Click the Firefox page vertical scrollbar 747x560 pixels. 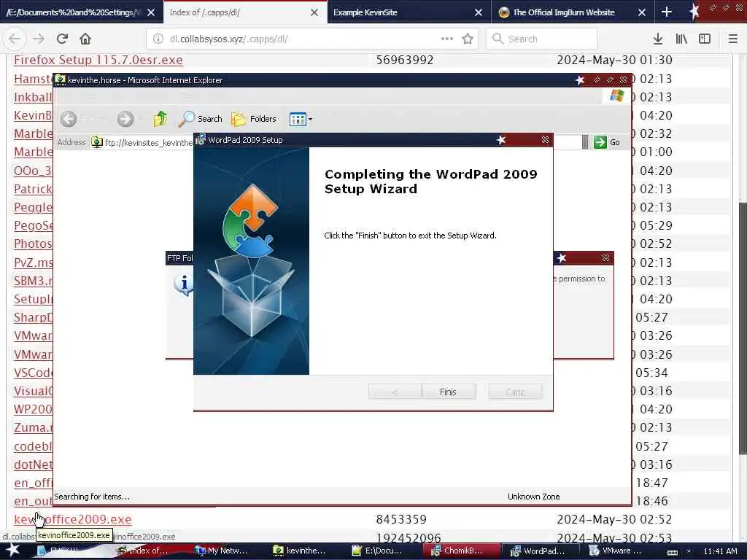(x=742, y=327)
